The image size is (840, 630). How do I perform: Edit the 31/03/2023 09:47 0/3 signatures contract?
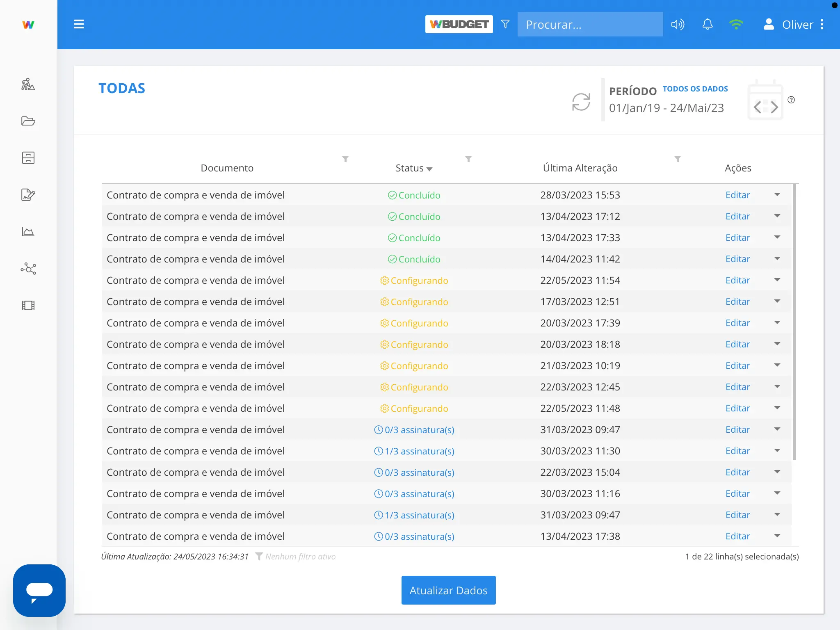[x=737, y=429]
